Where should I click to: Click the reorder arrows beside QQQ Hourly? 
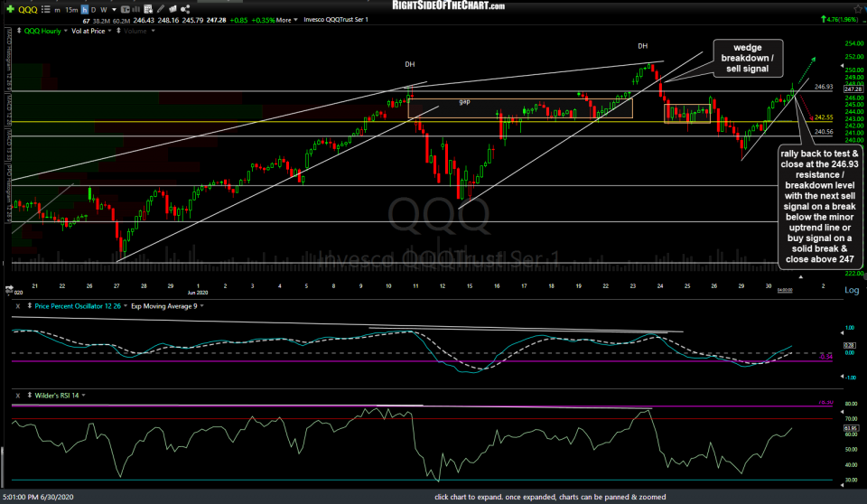tap(19, 31)
